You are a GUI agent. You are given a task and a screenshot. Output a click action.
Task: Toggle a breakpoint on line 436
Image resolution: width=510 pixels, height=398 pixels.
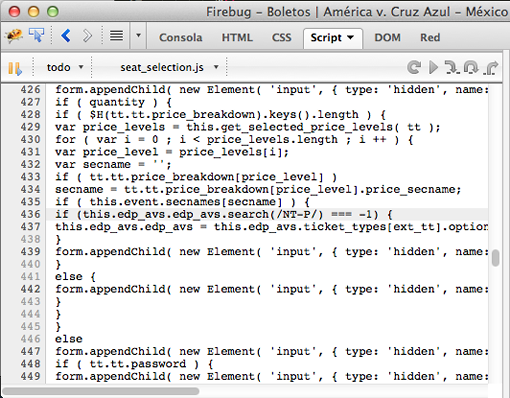[x=30, y=214]
